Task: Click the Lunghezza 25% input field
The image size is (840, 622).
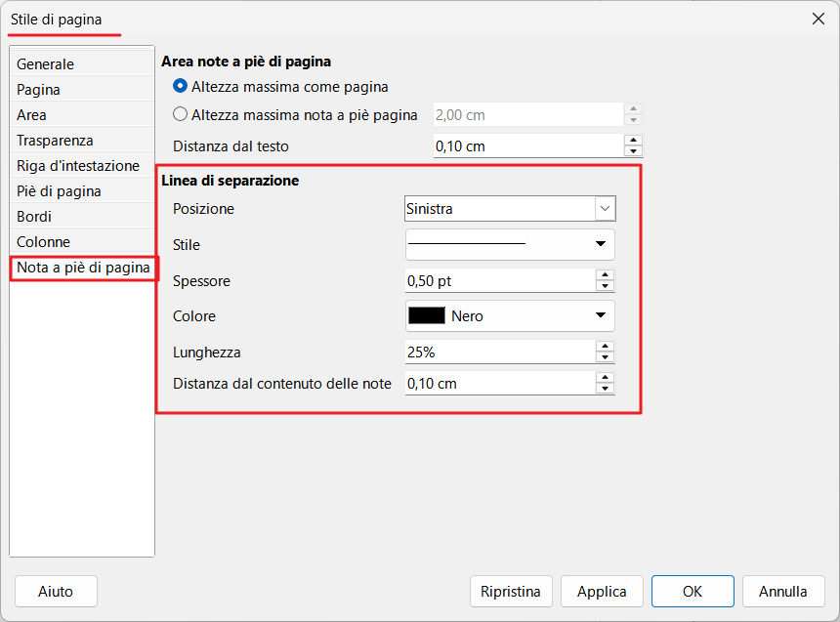Action: 500,352
